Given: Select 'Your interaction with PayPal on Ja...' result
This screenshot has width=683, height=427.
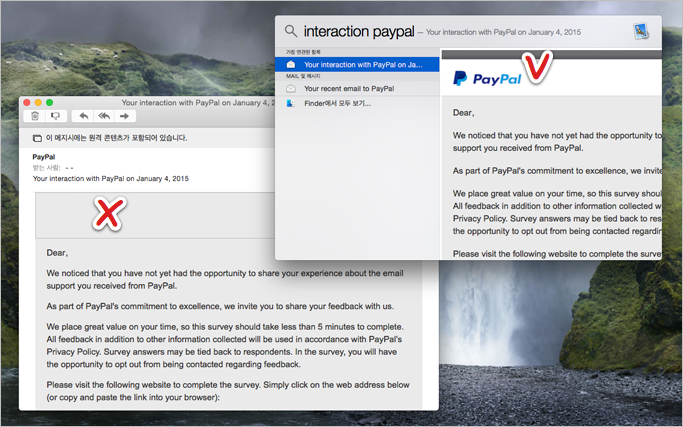Looking at the screenshot, I should pyautogui.click(x=357, y=64).
